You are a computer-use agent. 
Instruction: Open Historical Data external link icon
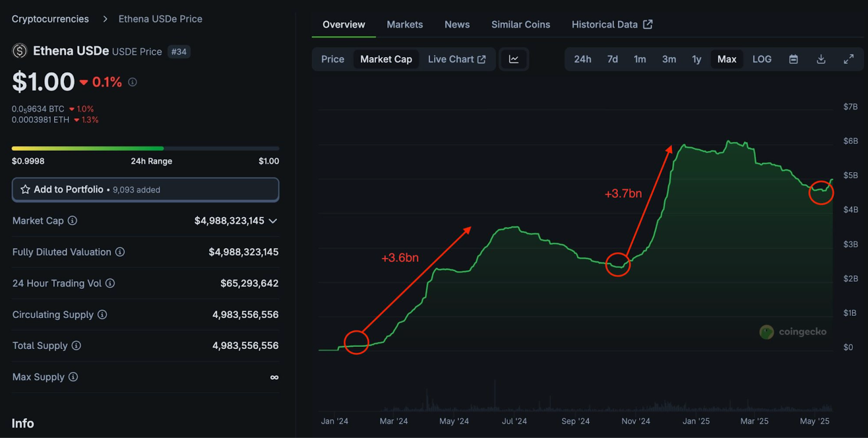coord(648,24)
